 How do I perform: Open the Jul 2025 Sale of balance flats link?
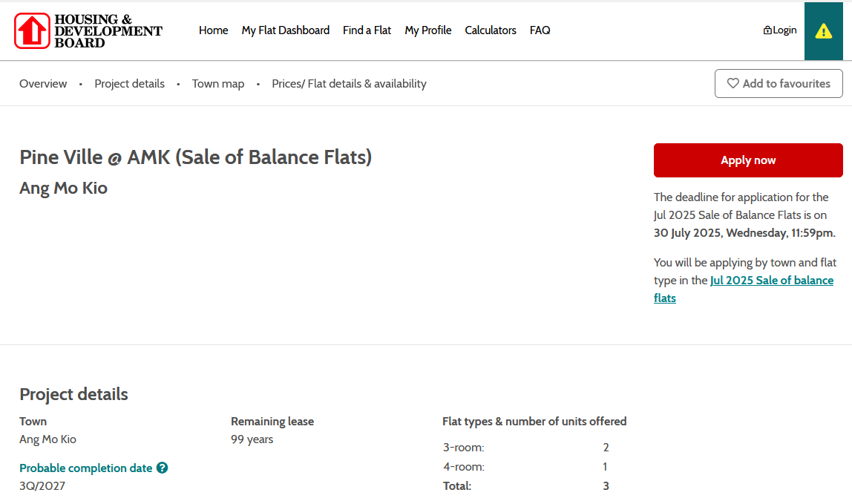(771, 281)
